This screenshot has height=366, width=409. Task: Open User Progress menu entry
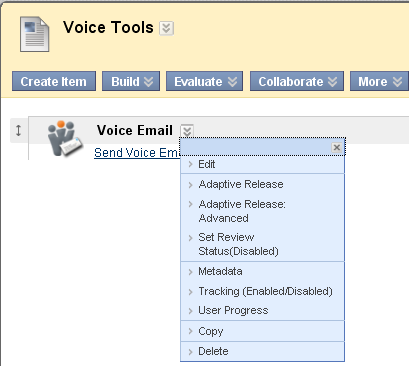(x=263, y=310)
